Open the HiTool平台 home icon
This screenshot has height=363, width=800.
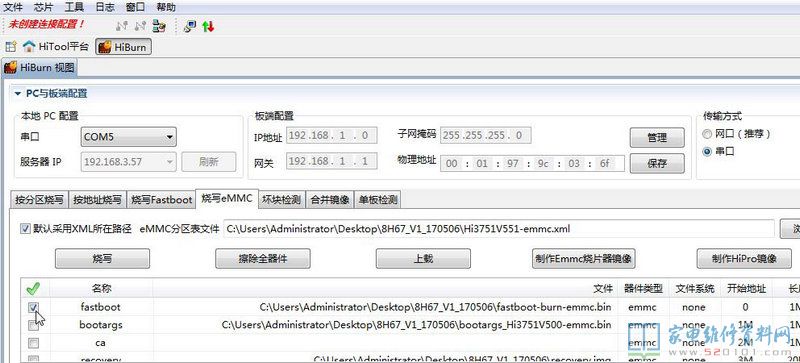(29, 47)
